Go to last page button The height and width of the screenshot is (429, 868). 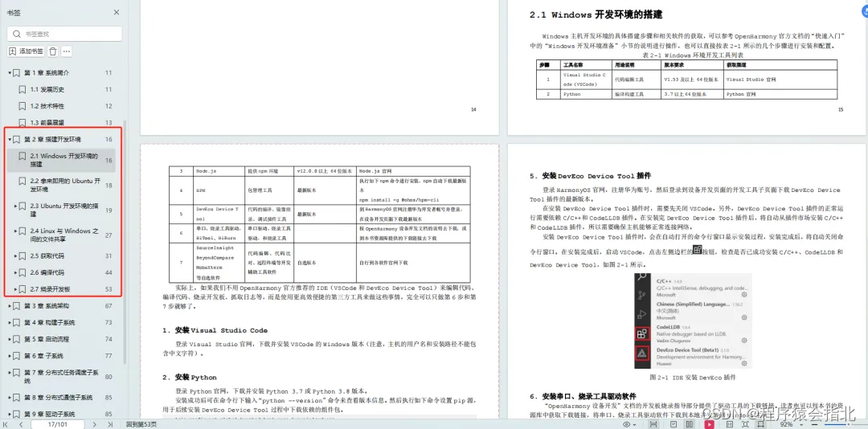click(x=110, y=424)
